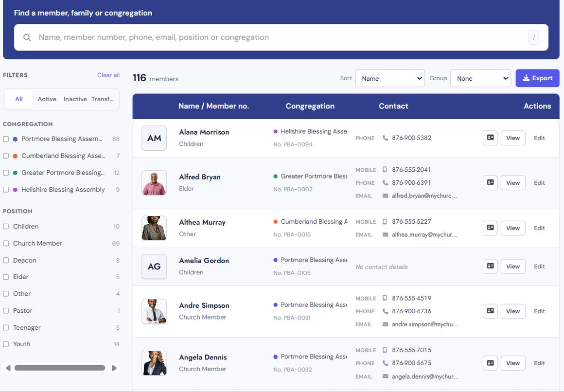Check Hellshire Blessing Assembly filter
The height and width of the screenshot is (392, 564).
point(6,190)
